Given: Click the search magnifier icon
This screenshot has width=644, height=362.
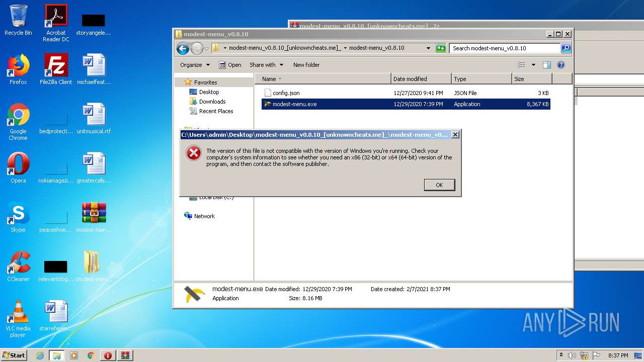Looking at the screenshot, I should [566, 48].
